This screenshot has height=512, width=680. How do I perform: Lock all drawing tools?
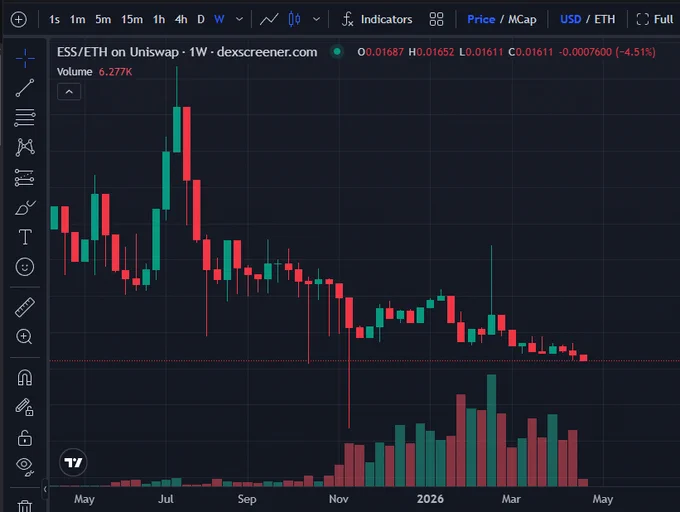click(25, 438)
